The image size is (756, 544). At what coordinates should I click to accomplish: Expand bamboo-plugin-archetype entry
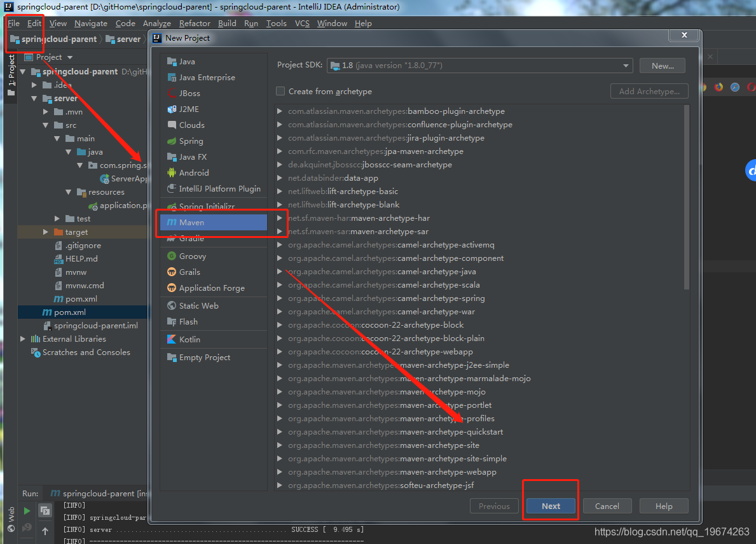(280, 111)
